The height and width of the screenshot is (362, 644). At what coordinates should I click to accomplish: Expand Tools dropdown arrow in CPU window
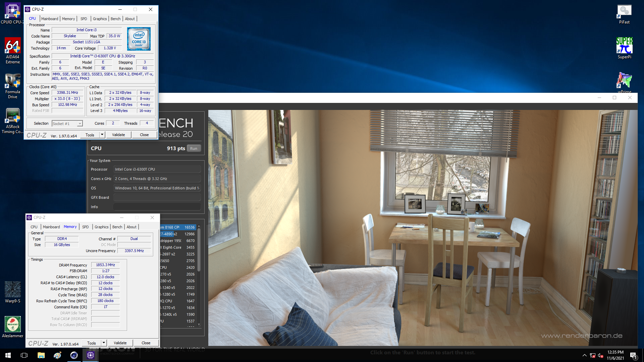[x=102, y=135]
